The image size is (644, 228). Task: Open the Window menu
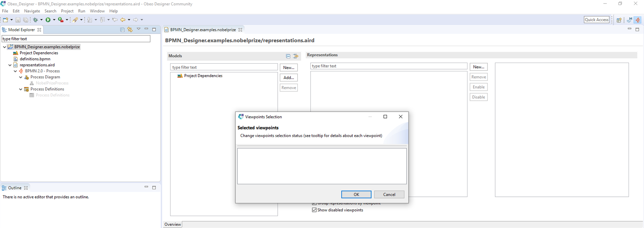coord(97,11)
